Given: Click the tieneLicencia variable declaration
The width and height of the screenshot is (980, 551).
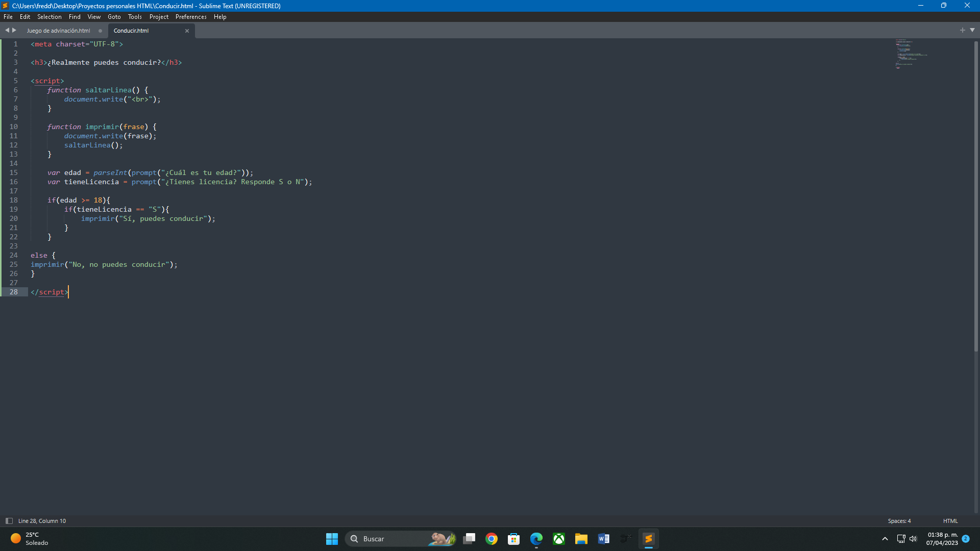Looking at the screenshot, I should (x=91, y=182).
